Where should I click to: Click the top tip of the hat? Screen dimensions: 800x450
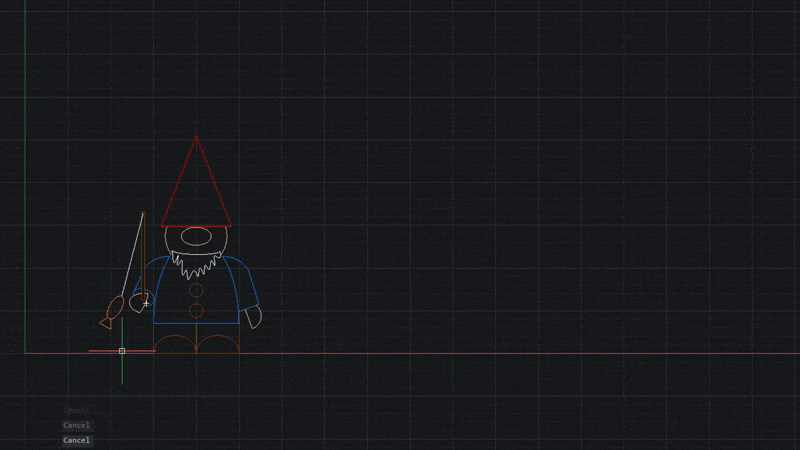[196, 137]
